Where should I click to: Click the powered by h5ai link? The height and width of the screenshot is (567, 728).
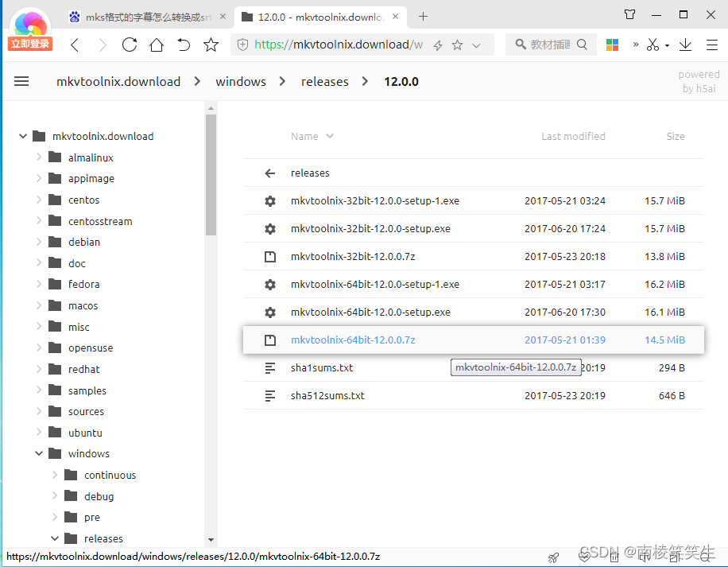click(x=699, y=81)
